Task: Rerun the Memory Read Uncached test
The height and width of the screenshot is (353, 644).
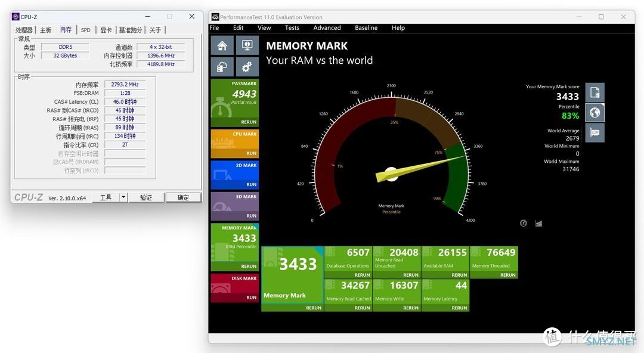Action: (411, 275)
